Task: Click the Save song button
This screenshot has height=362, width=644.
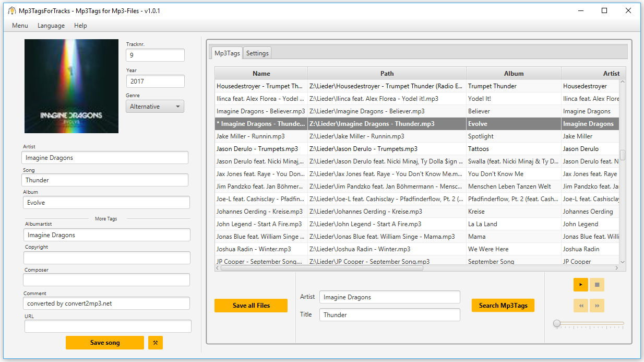Action: [x=105, y=343]
